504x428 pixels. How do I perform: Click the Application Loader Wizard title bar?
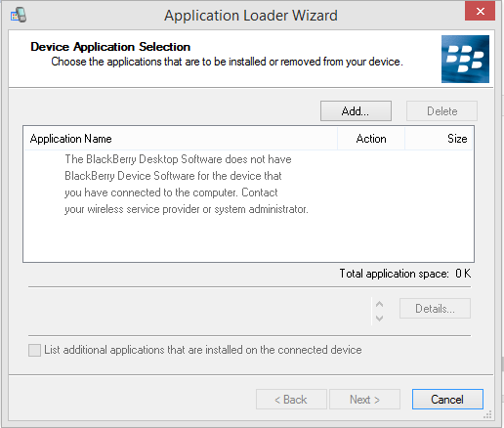251,16
